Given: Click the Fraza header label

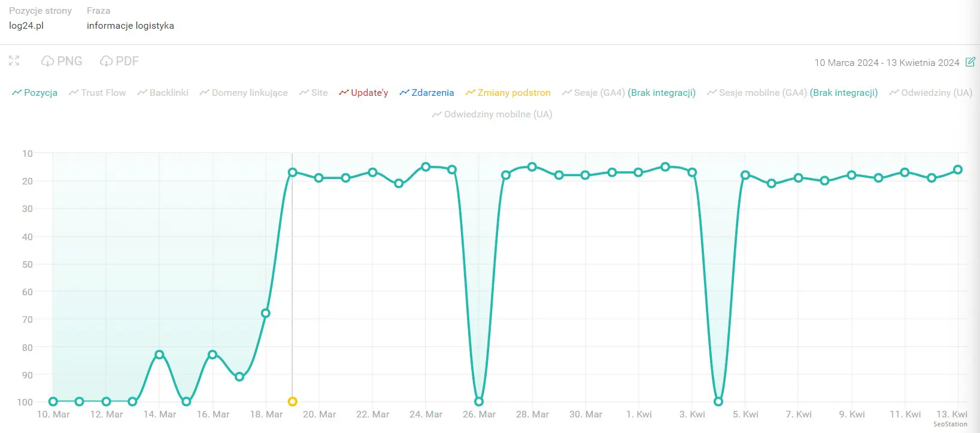Looking at the screenshot, I should pyautogui.click(x=98, y=11).
